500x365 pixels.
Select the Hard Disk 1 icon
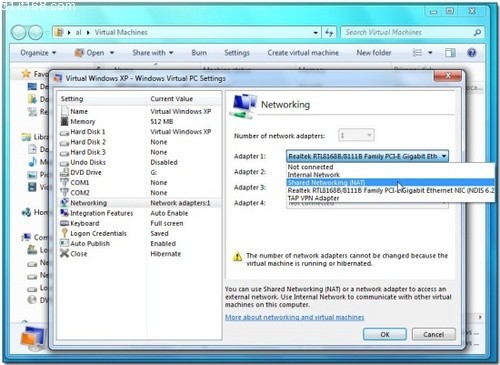pos(65,132)
